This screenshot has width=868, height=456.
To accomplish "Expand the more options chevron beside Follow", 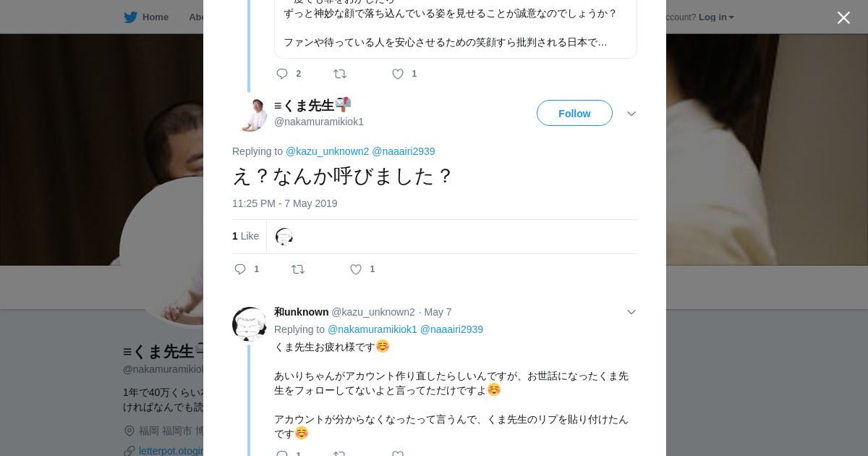I will [631, 114].
